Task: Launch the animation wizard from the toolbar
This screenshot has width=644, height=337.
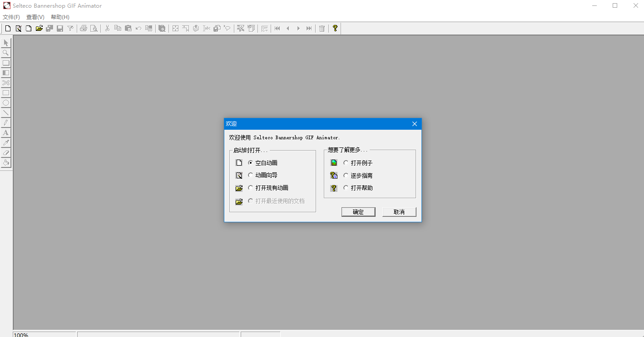Action: [19, 29]
